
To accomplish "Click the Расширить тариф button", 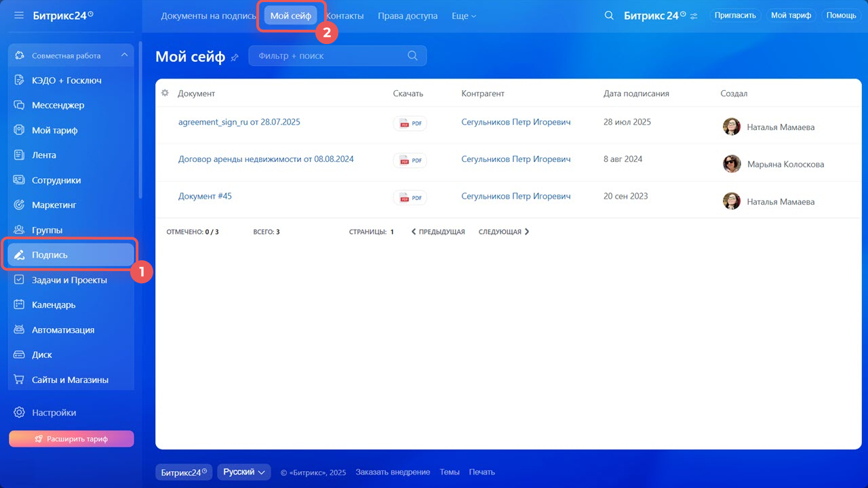I will (x=71, y=439).
